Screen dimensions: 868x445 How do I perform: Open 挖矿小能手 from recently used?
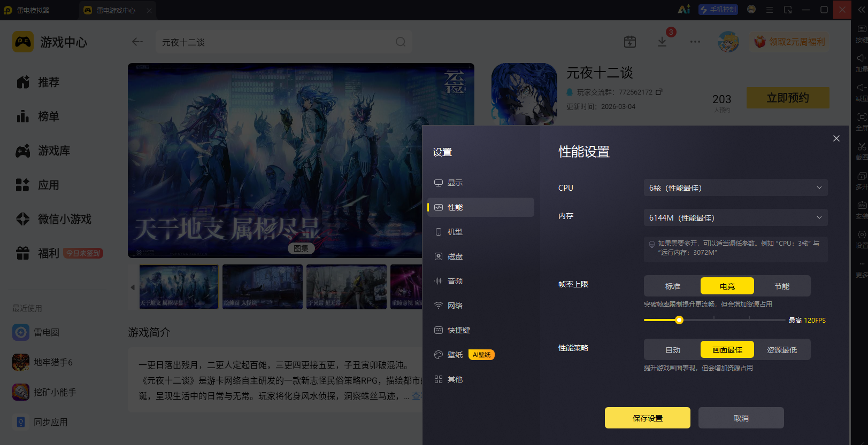pyautogui.click(x=44, y=392)
